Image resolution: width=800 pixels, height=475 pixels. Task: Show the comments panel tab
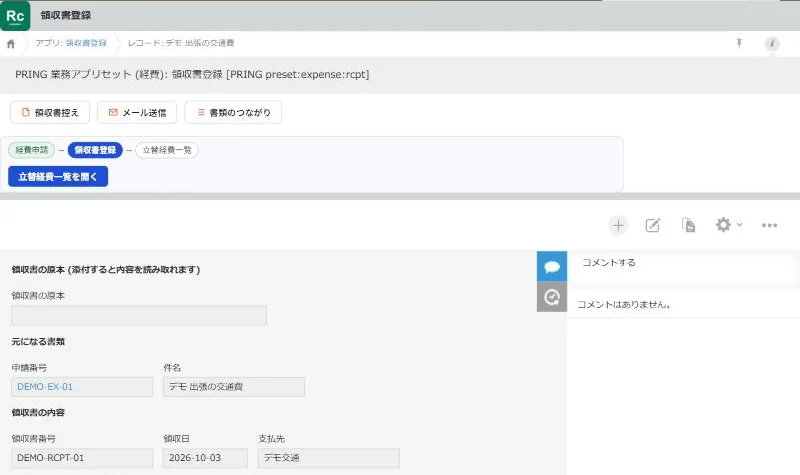pos(552,266)
